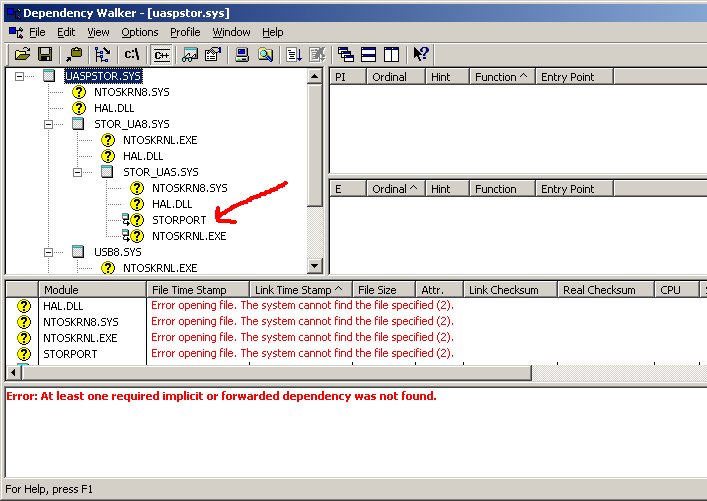Screen dimensions: 707x501
Task: Select HAL.DLL row in module list
Action: [x=356, y=306]
